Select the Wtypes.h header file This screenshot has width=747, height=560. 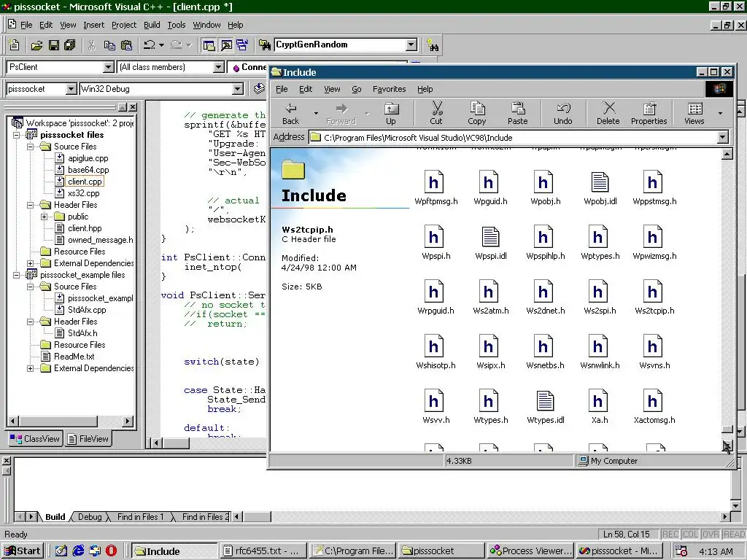489,407
